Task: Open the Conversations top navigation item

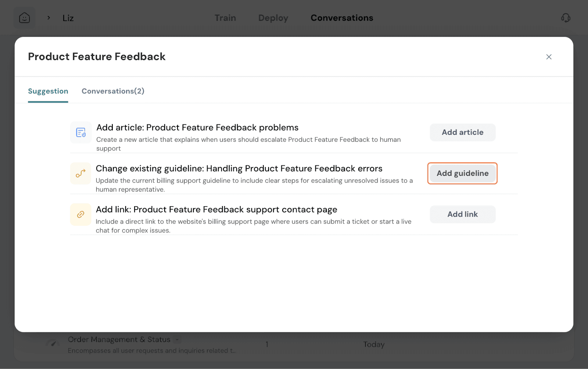Action: pos(342,18)
